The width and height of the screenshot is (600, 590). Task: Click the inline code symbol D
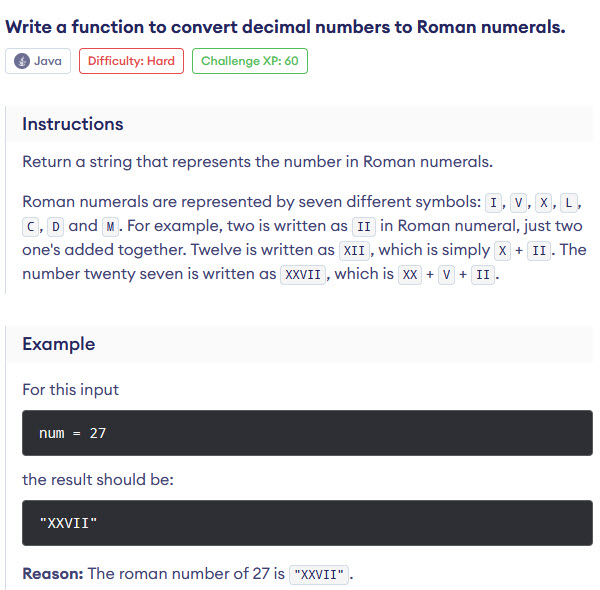pos(55,227)
